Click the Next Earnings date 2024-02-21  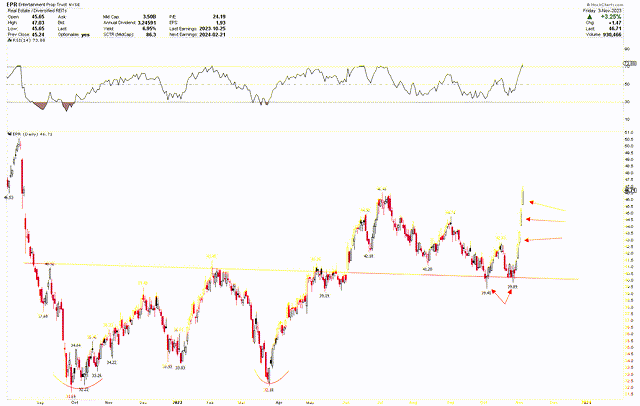212,35
